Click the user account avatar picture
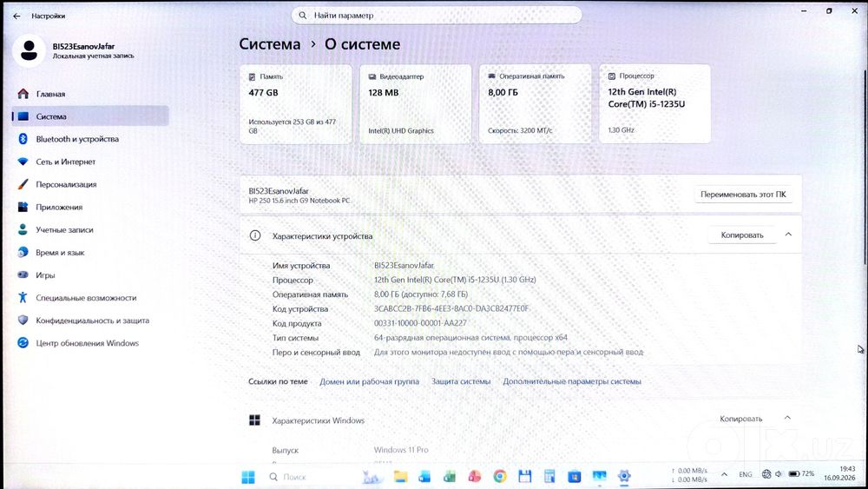The image size is (868, 489). [29, 50]
